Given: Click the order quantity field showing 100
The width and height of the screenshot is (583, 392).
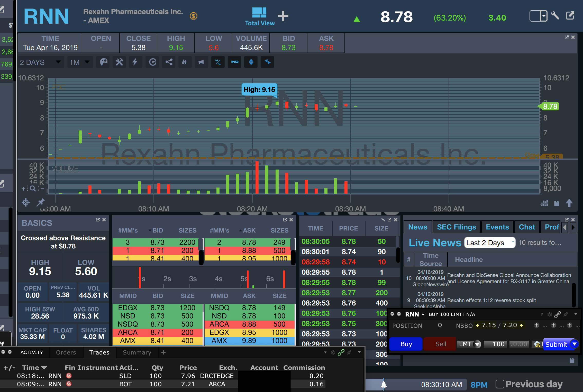Looking at the screenshot, I should (495, 344).
